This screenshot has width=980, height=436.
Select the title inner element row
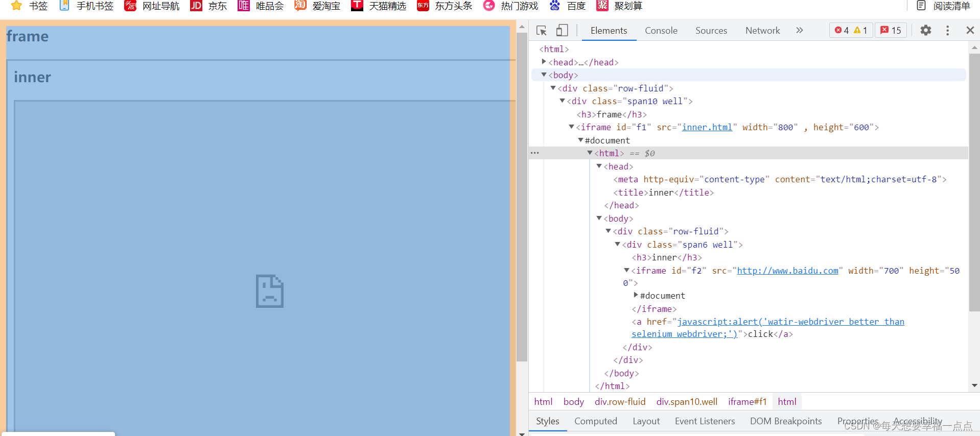[663, 192]
